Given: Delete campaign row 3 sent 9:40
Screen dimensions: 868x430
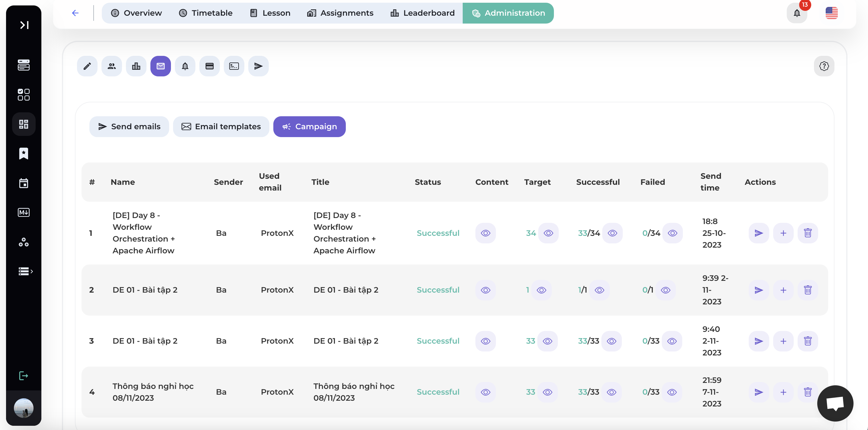Looking at the screenshot, I should coord(808,341).
